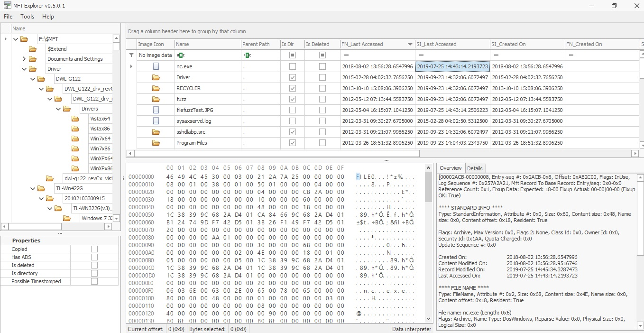This screenshot has width=644, height=333.
Task: Collapse the F:\$MFT root node
Action: (x=16, y=39)
